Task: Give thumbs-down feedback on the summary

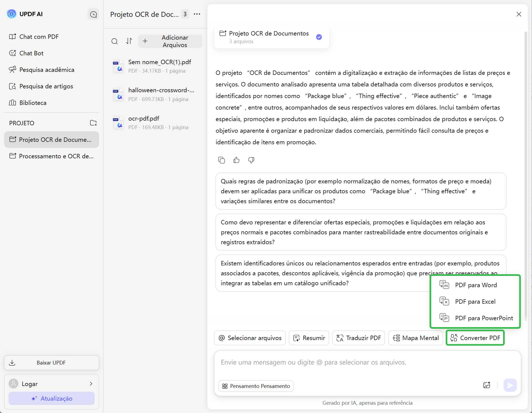Action: [x=251, y=160]
